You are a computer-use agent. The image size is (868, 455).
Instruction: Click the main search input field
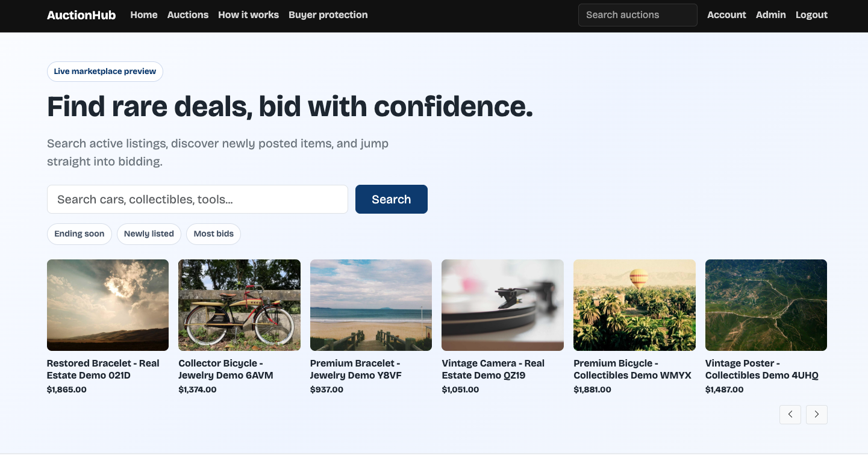(x=198, y=199)
